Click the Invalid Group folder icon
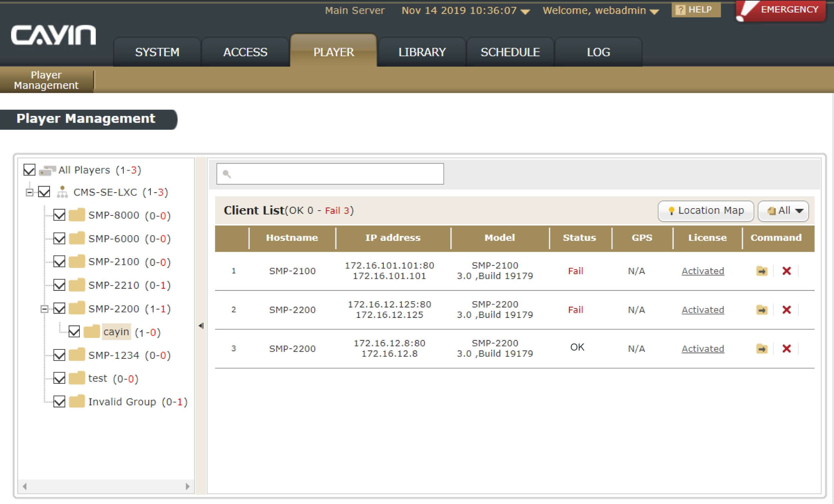834x504 pixels. click(x=77, y=401)
